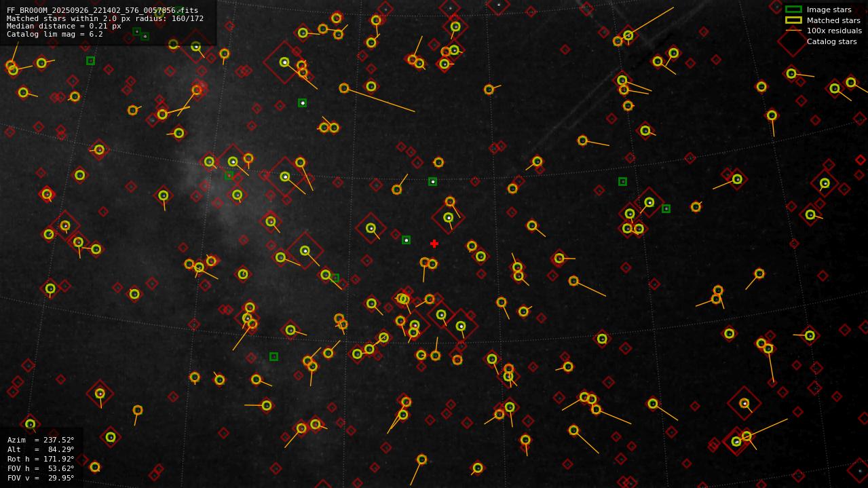This screenshot has width=868, height=488.
Task: Click the 'FOV h = 53.62°' readout
Action: coord(41,468)
